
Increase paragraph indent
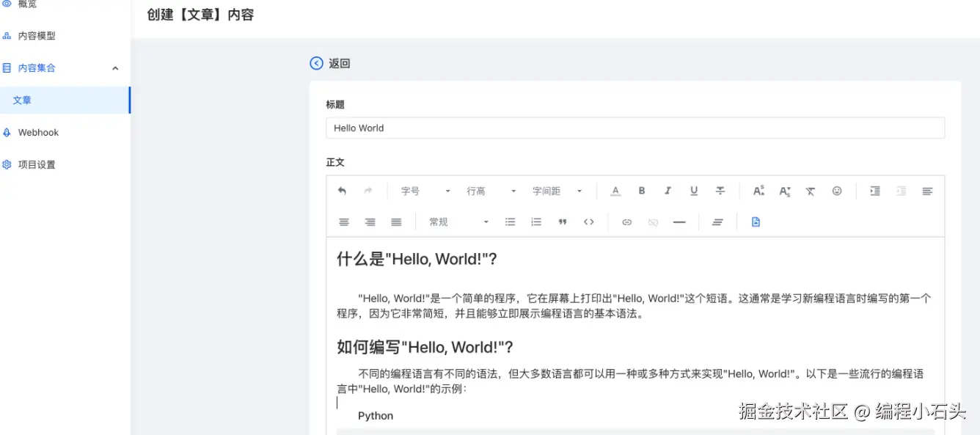875,191
